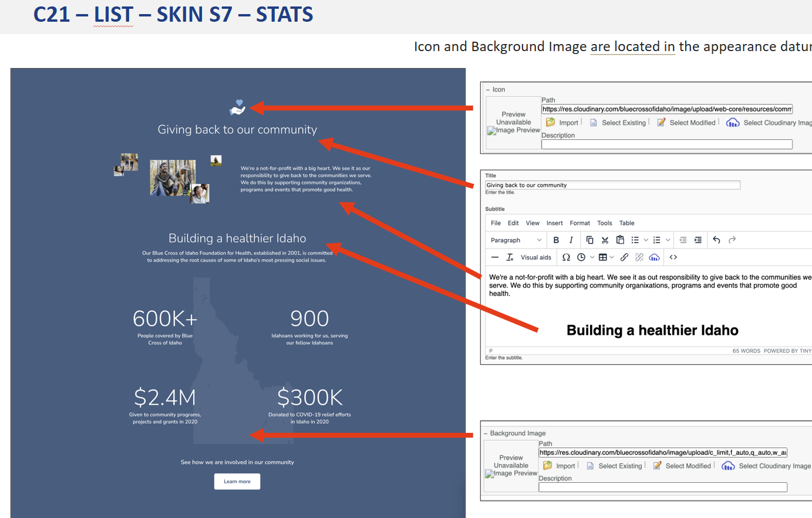
Task: Clear formatting with the Tx icon
Action: coord(510,257)
